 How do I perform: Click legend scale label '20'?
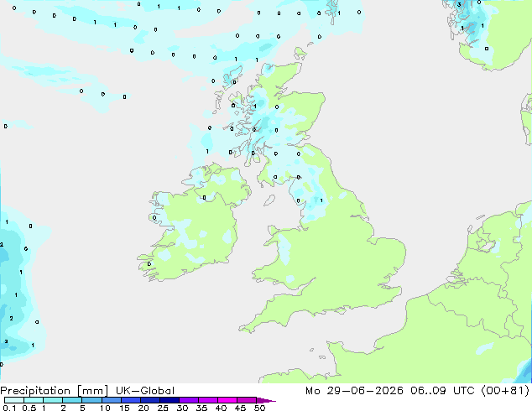click(x=143, y=408)
